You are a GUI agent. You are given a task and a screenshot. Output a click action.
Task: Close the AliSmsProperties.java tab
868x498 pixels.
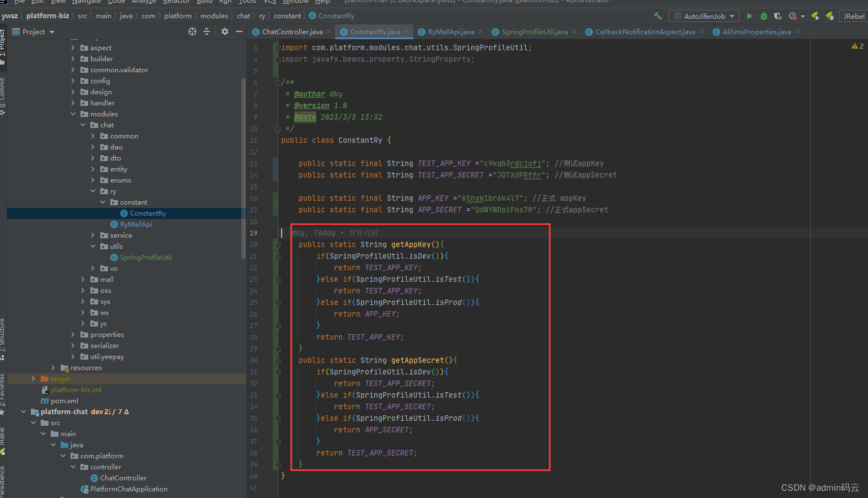[797, 31]
